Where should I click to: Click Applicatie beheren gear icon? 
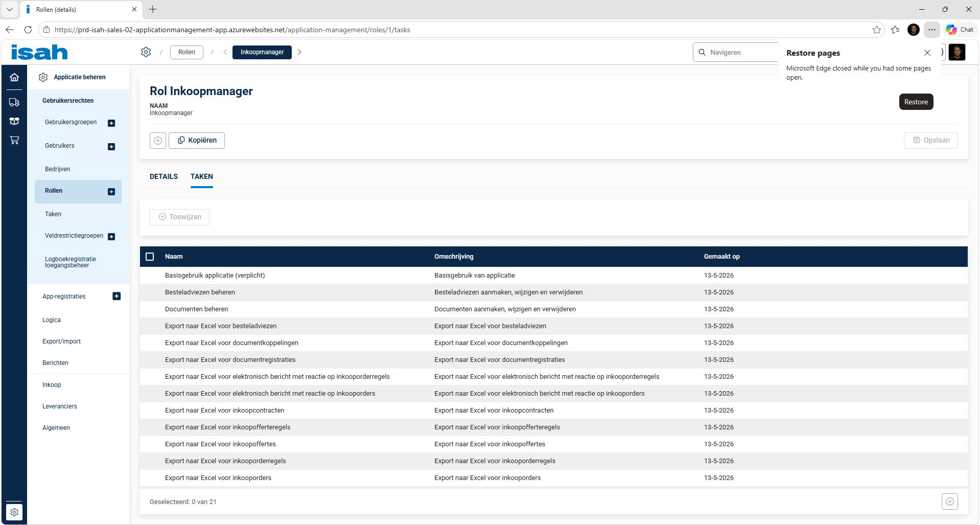click(43, 77)
